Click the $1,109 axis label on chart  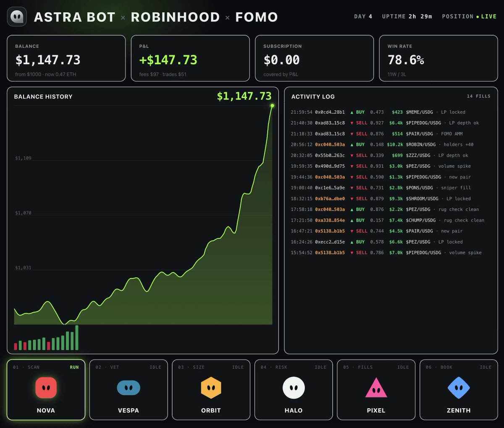pyautogui.click(x=23, y=158)
